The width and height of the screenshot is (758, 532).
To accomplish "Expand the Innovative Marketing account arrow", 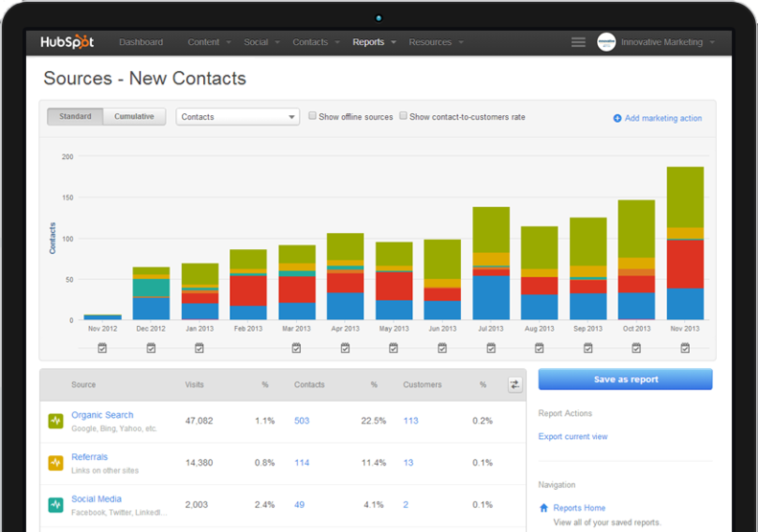I will coord(712,42).
